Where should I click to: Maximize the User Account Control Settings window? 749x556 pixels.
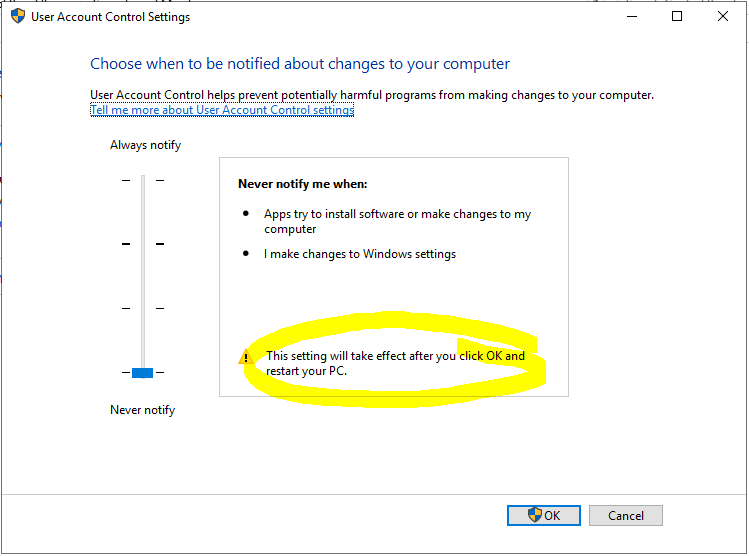677,16
